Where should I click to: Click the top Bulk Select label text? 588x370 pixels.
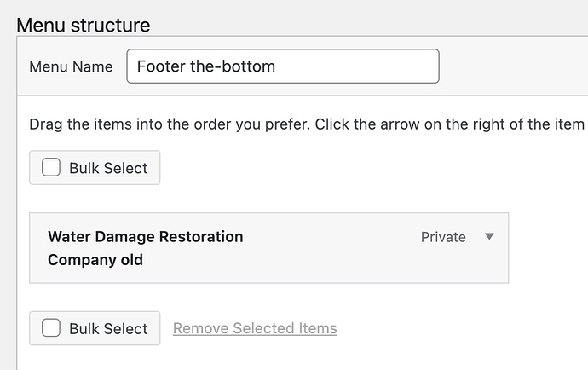coord(108,168)
